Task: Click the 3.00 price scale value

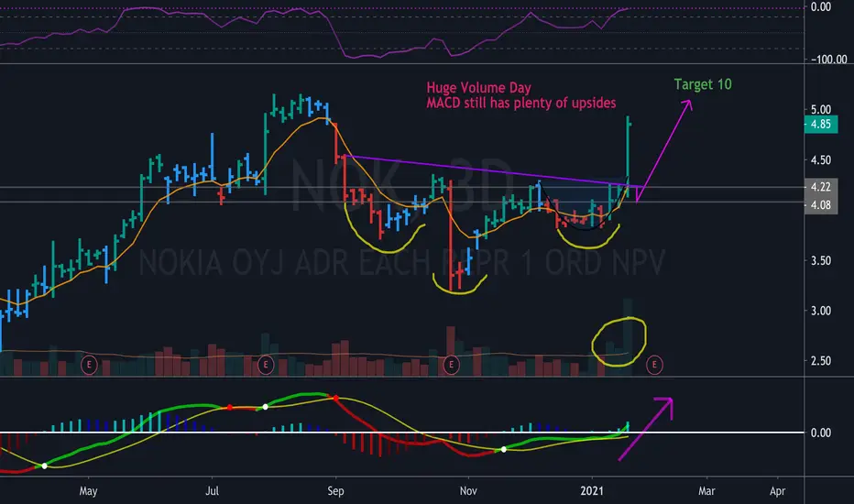Action: click(821, 311)
